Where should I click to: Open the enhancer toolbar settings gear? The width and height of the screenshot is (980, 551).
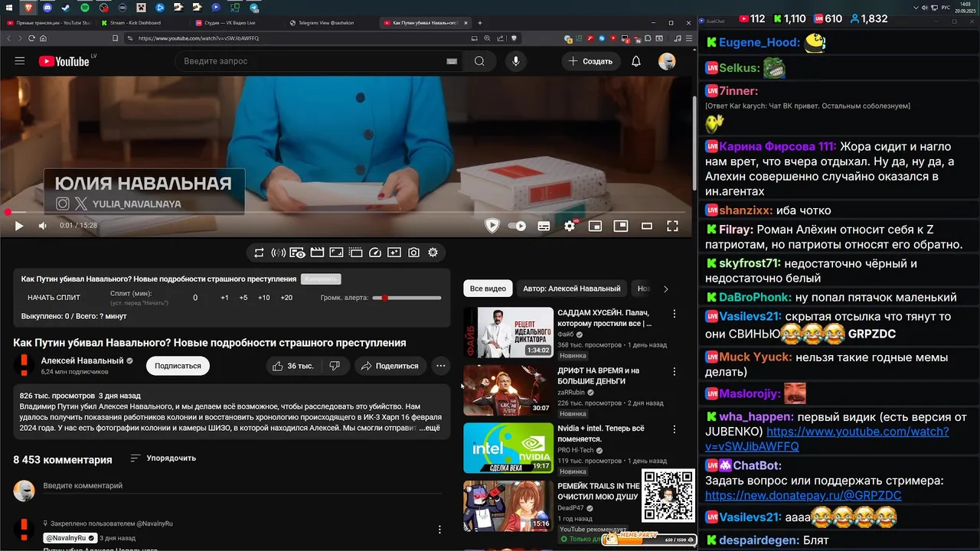tap(433, 253)
